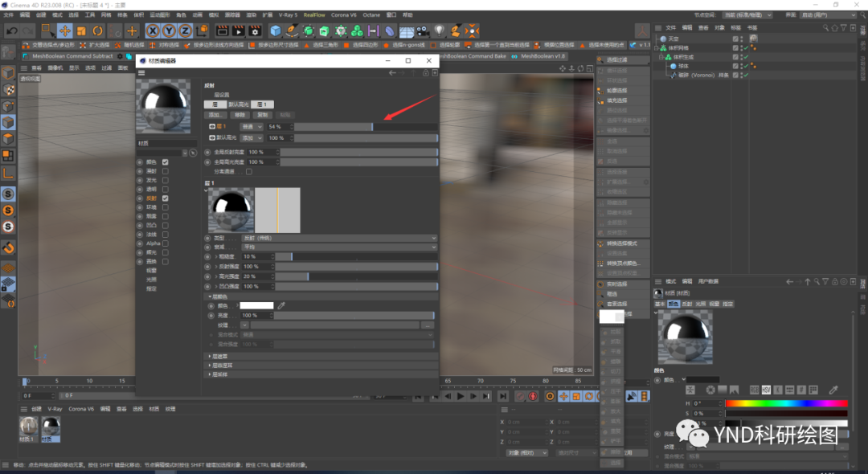Screen dimensions: 868x474
Task: Enable 发光 luminance channel checkbox
Action: pyautogui.click(x=165, y=180)
